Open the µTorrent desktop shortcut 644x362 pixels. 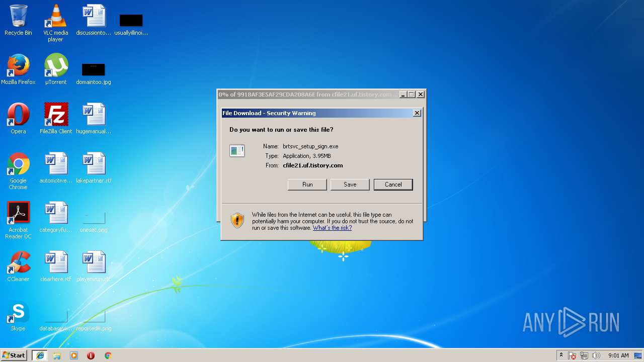(x=56, y=69)
